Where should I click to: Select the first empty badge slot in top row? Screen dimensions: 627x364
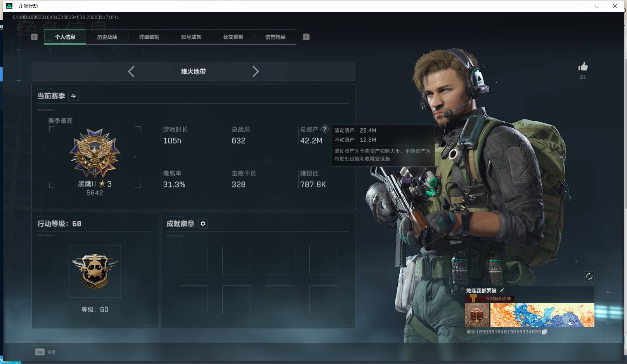[193, 260]
